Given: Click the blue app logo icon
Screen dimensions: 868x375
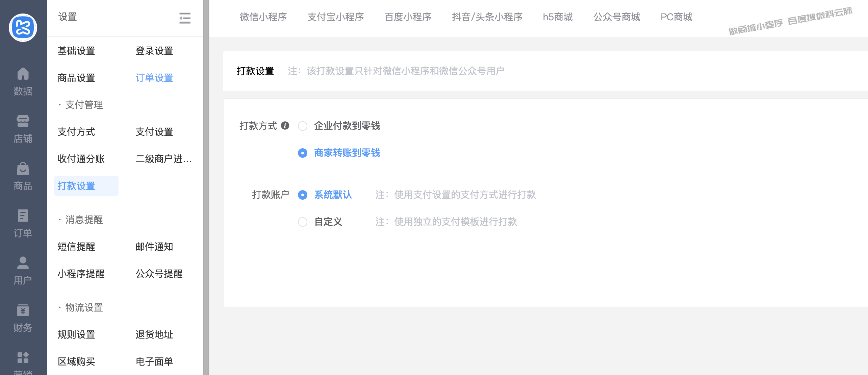Looking at the screenshot, I should pos(23,27).
